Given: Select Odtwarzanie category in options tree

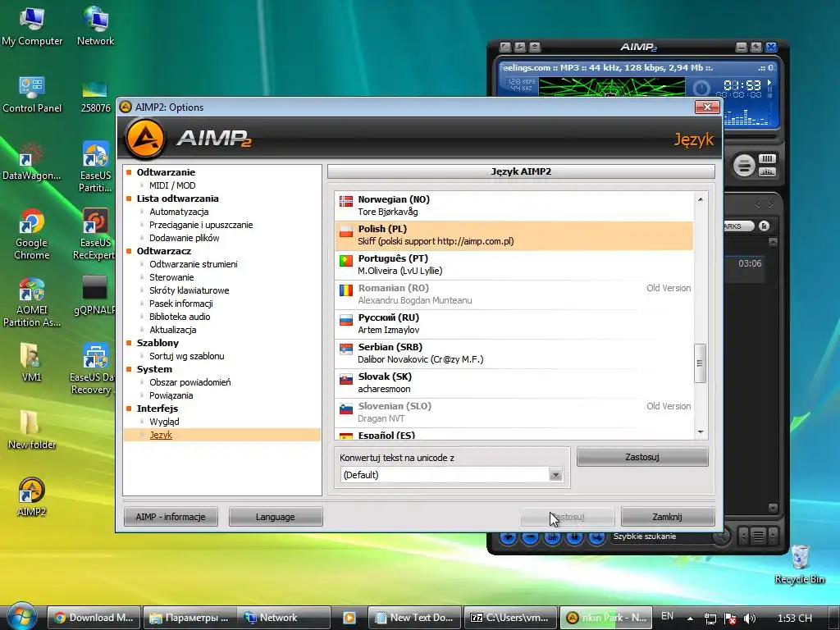Looking at the screenshot, I should point(166,172).
